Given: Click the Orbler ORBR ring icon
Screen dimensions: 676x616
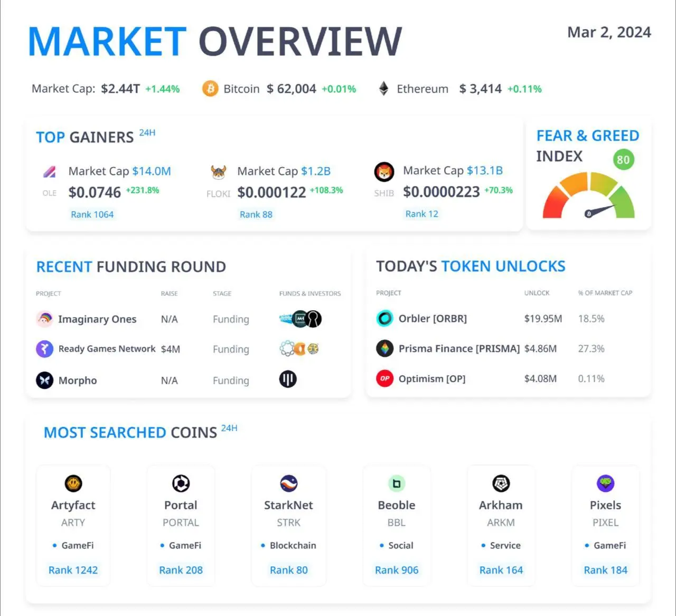Looking at the screenshot, I should pos(384,318).
